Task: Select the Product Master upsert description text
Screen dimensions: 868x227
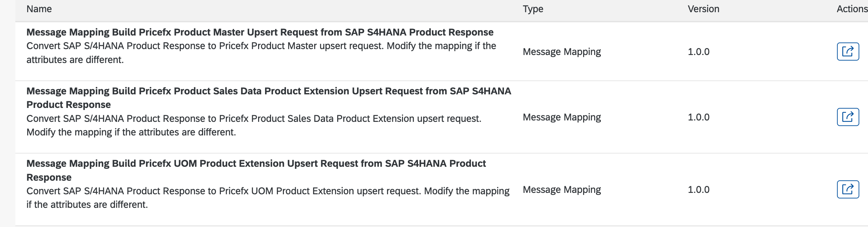Action: coord(261,46)
